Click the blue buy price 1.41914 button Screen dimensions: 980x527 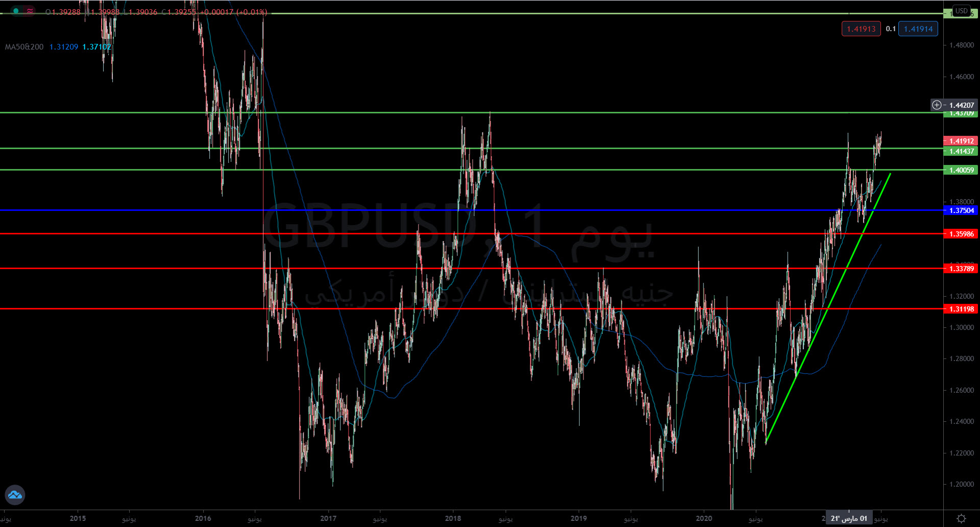point(918,29)
